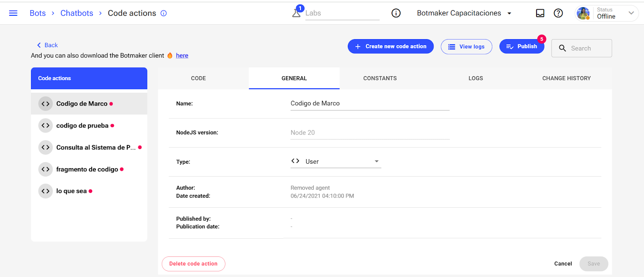
Task: Open the inbox tray icon
Action: coord(540,13)
